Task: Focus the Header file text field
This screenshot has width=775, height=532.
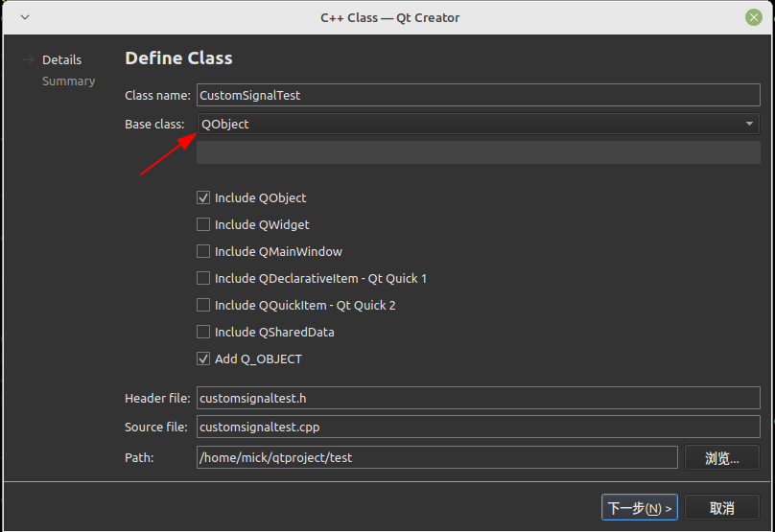Action: 478,399
